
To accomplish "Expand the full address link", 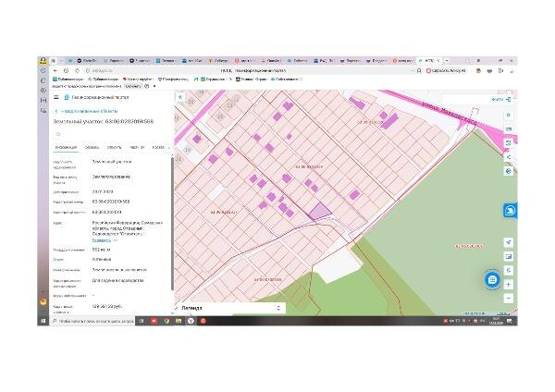I will [102, 240].
